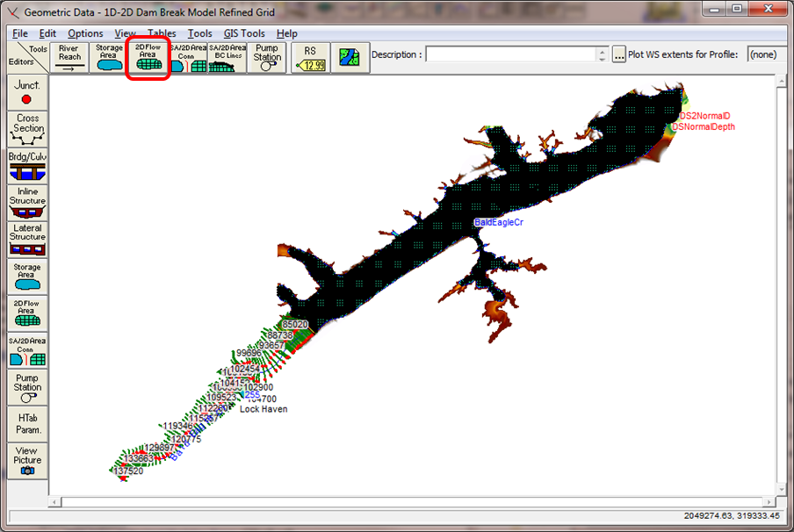Screen dimensions: 794x532
Task: Open the SA/2D Area Conn editor in left sidebar
Action: [27, 351]
